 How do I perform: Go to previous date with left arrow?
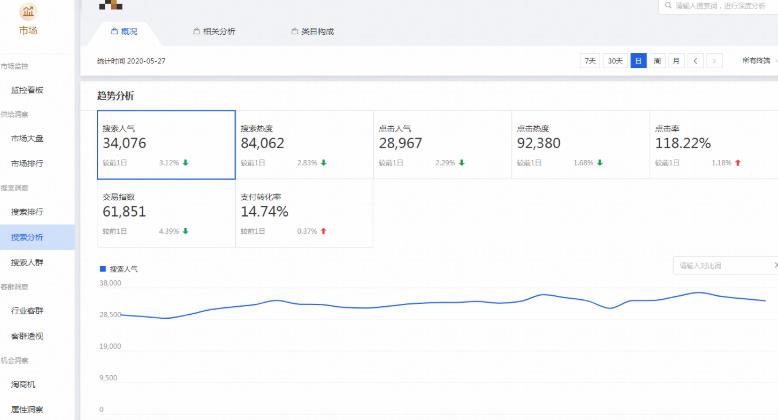(x=696, y=61)
